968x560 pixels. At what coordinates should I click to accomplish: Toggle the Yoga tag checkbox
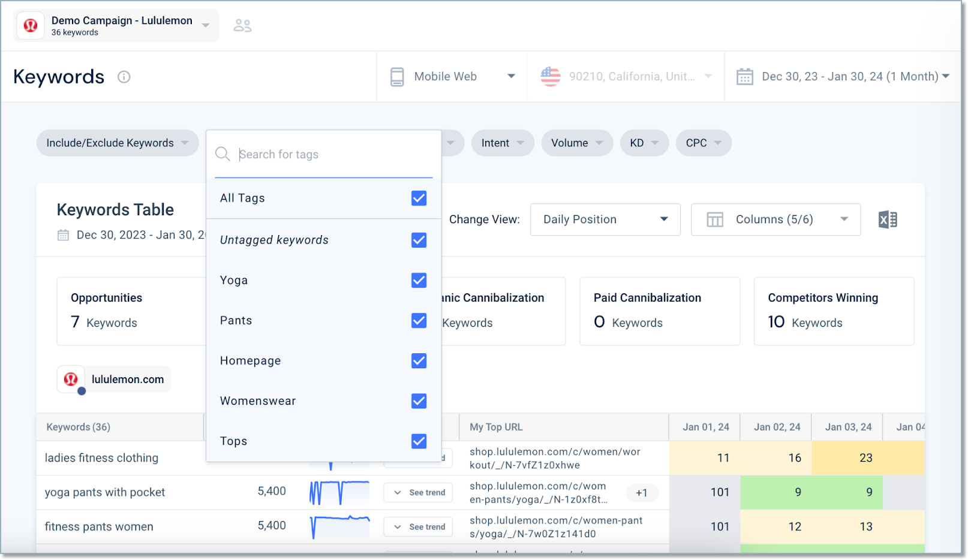(x=419, y=281)
